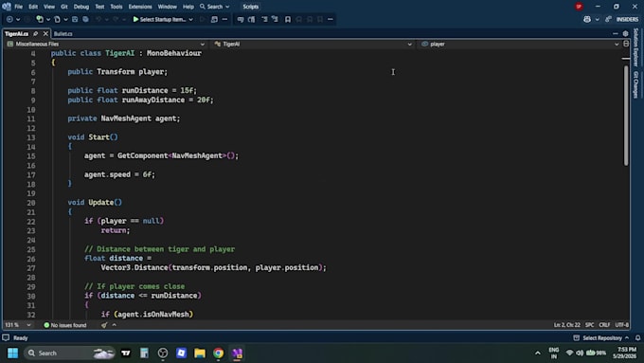Click the previous bookmark icon
Screen dimensions: 644x363
[x=299, y=19]
